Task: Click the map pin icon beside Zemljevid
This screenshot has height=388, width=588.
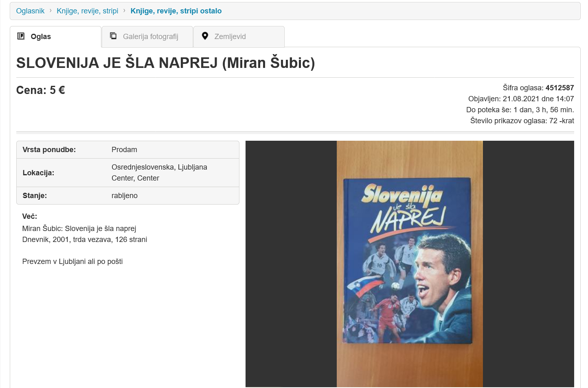Action: (205, 36)
